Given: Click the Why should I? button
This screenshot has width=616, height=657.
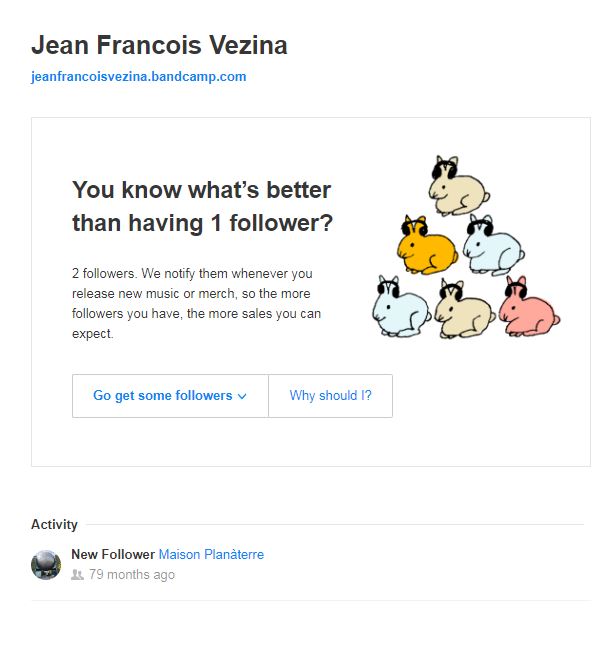Looking at the screenshot, I should tap(330, 396).
